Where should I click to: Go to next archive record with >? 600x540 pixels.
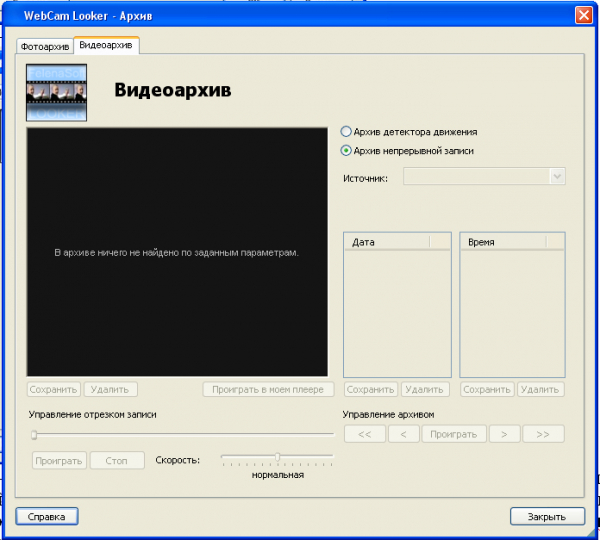[x=505, y=434]
